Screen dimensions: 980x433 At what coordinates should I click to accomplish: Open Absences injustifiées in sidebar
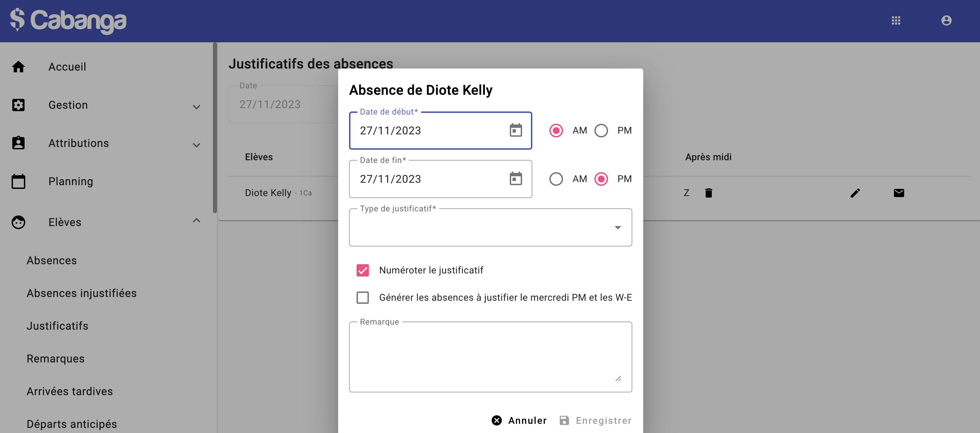pos(82,293)
